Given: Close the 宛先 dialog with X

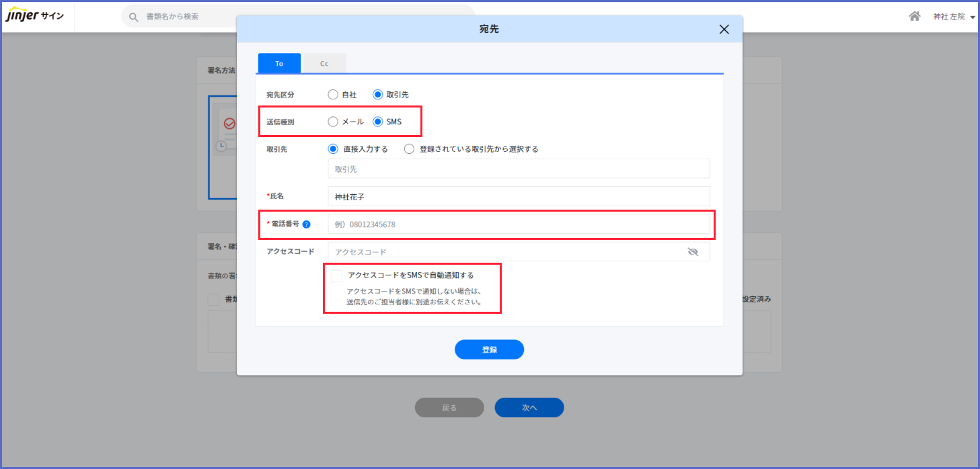Looking at the screenshot, I should (x=724, y=30).
